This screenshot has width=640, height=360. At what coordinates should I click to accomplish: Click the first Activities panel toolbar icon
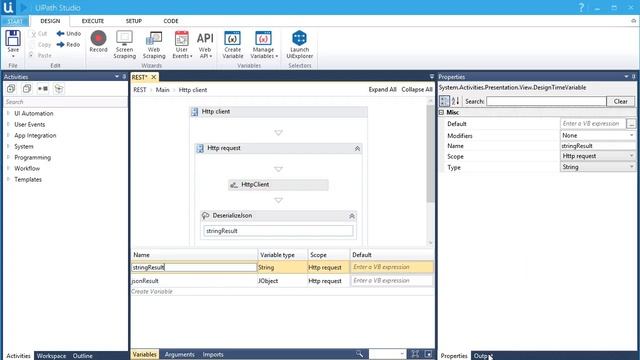click(x=11, y=89)
